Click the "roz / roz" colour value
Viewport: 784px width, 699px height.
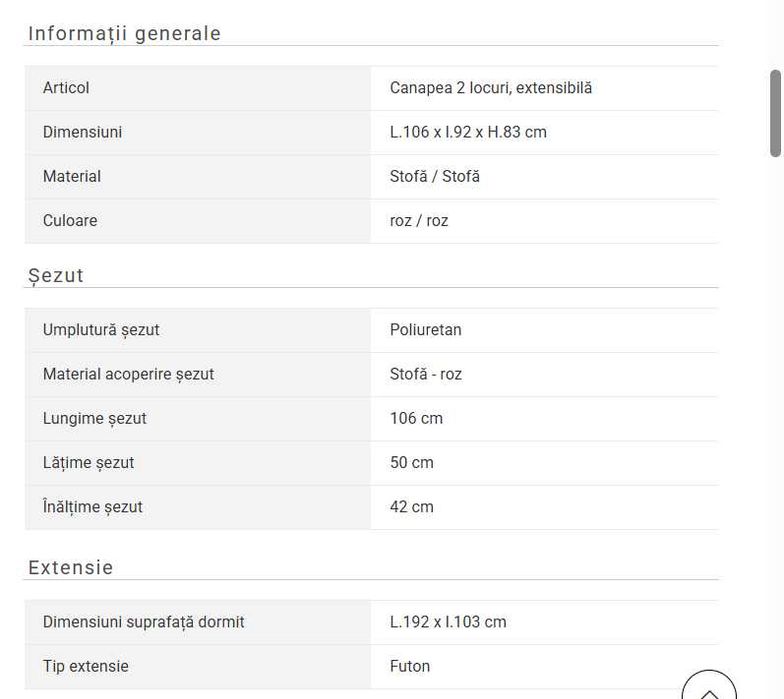tap(419, 220)
